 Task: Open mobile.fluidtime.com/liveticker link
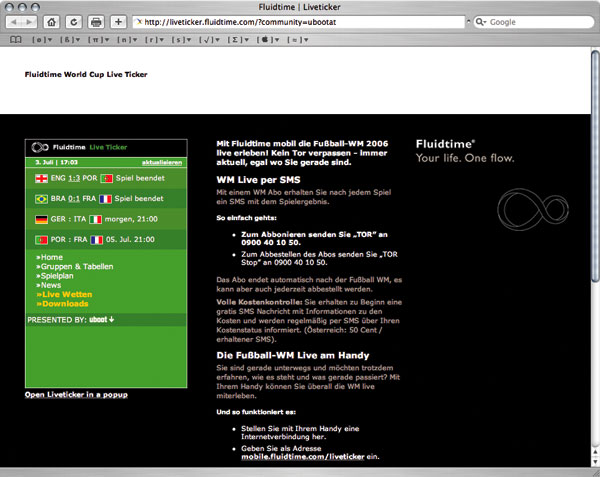coord(303,456)
